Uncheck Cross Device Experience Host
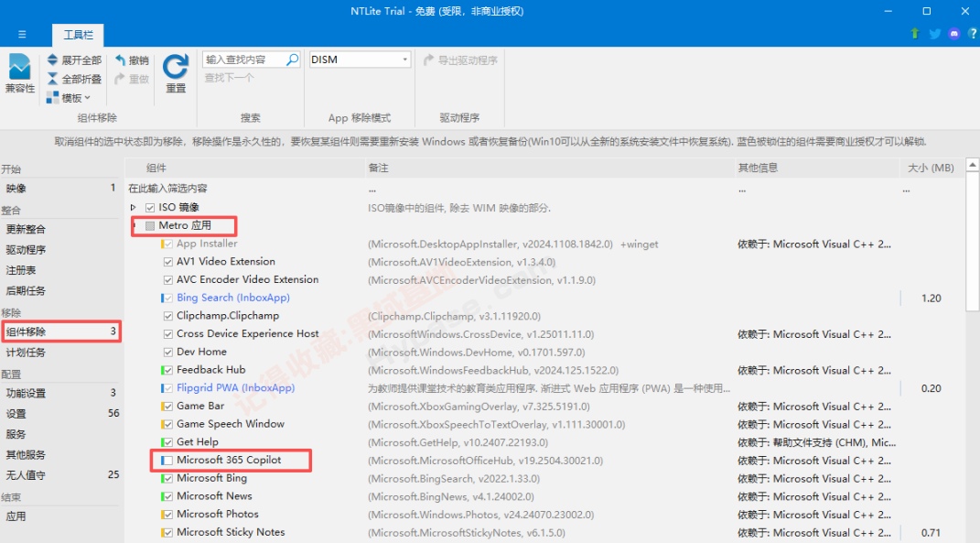This screenshot has width=980, height=543. tap(168, 334)
